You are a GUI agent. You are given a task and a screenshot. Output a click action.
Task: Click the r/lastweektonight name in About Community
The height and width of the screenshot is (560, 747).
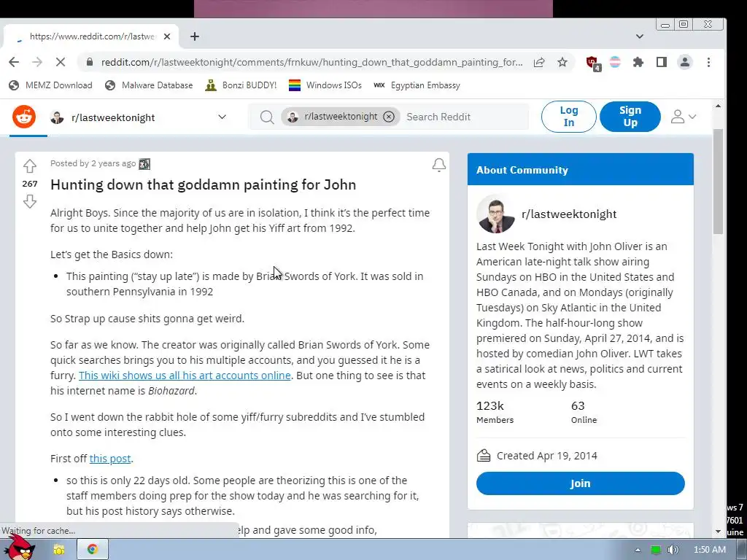coord(569,214)
